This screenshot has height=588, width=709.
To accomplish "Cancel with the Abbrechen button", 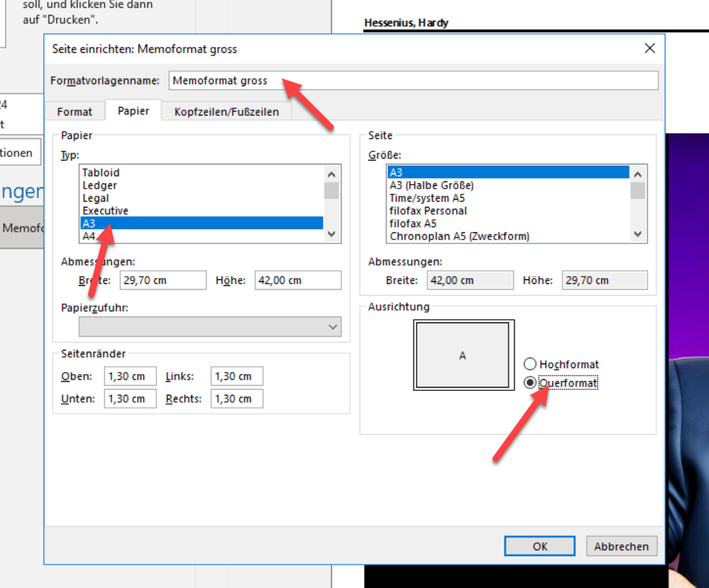I will pos(622,546).
